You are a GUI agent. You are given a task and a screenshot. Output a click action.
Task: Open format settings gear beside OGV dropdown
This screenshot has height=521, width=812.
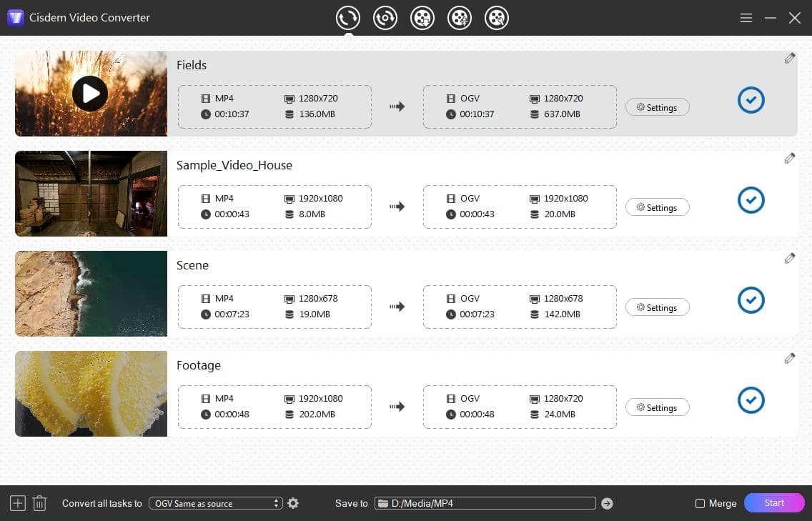[x=293, y=503]
